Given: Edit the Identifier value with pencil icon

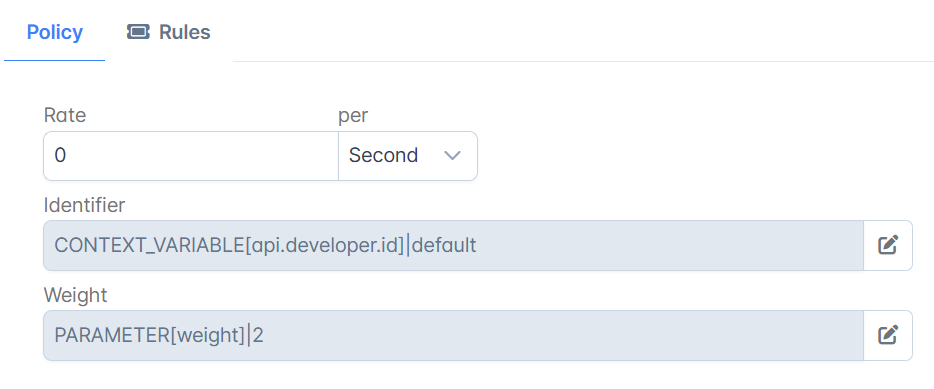Looking at the screenshot, I should (x=888, y=245).
